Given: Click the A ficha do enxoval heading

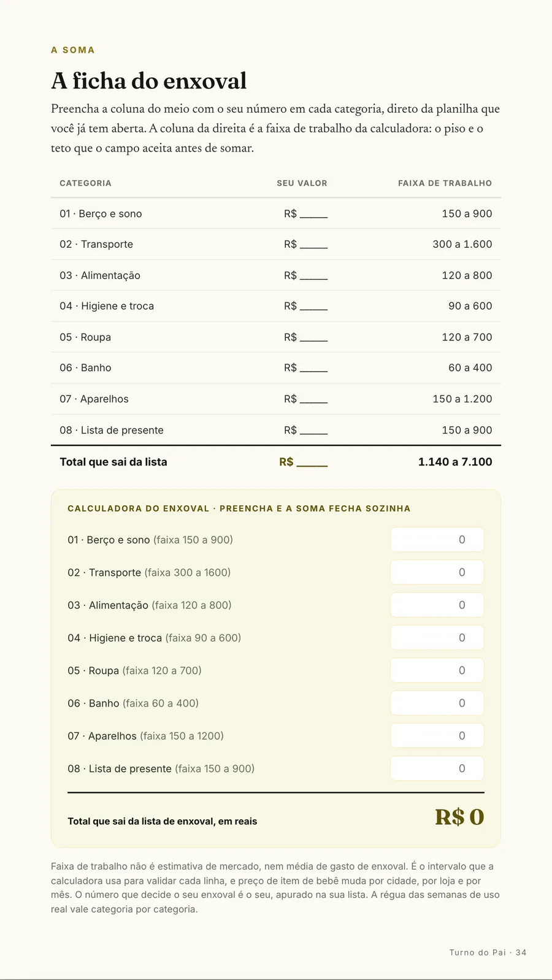Looking at the screenshot, I should 149,81.
